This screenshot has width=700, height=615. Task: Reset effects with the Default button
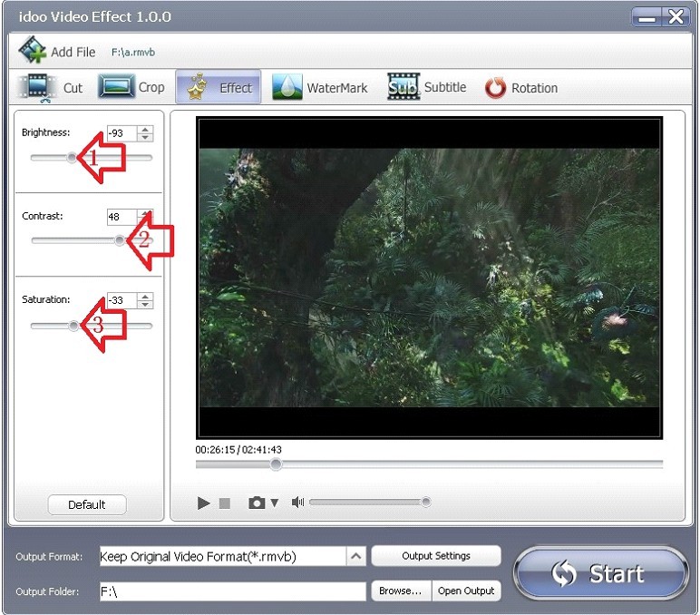[x=87, y=504]
